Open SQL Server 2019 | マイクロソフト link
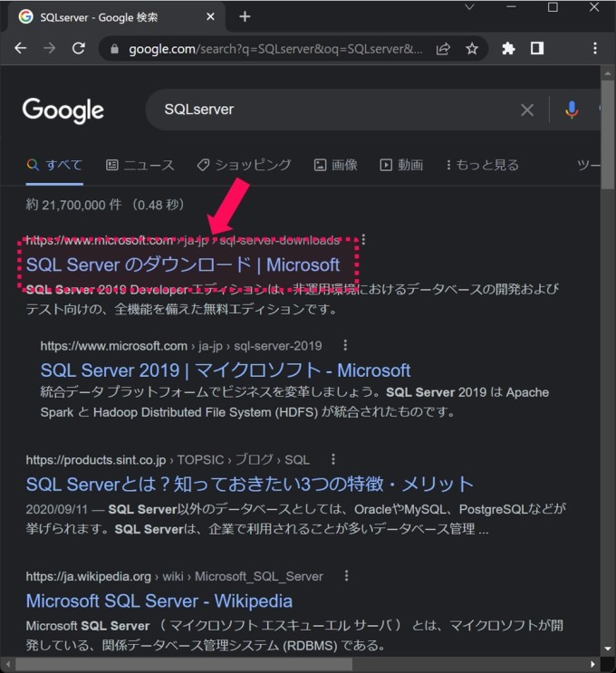Image resolution: width=616 pixels, height=673 pixels. (226, 370)
